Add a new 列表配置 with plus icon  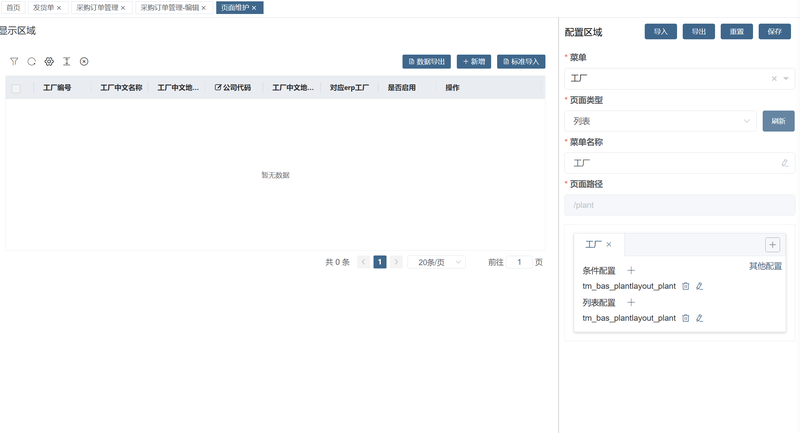(631, 302)
